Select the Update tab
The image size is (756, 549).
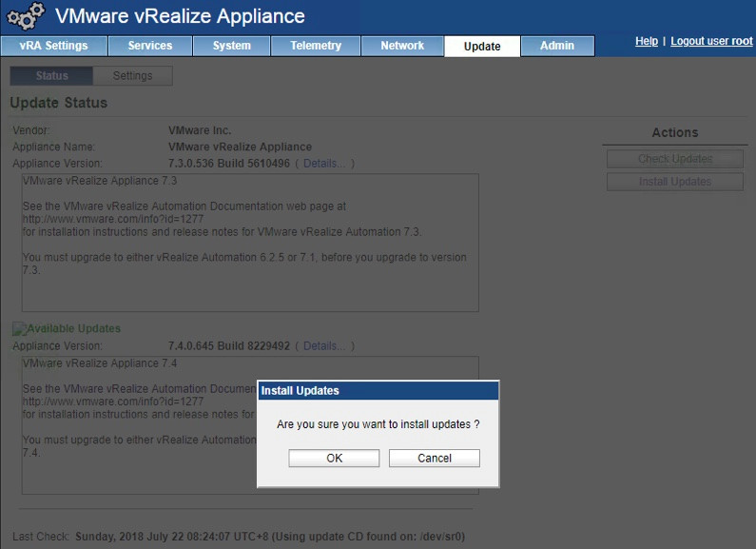[482, 47]
